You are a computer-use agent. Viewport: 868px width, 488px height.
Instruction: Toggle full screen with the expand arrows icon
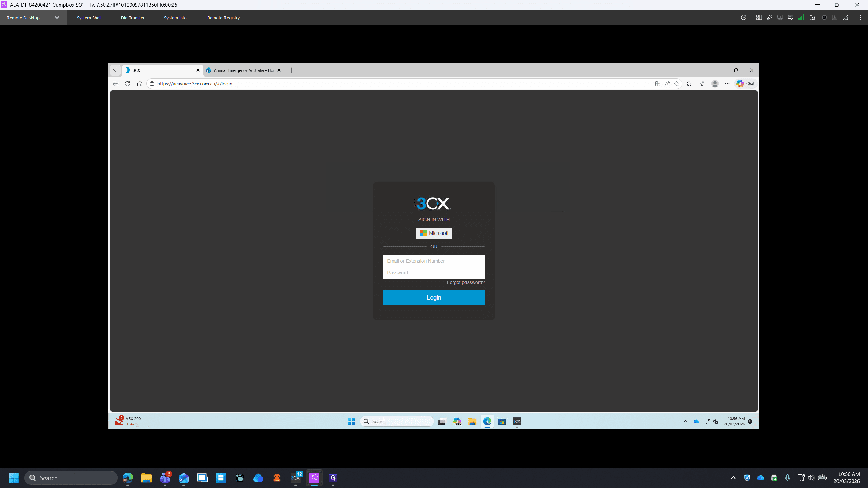pos(845,17)
